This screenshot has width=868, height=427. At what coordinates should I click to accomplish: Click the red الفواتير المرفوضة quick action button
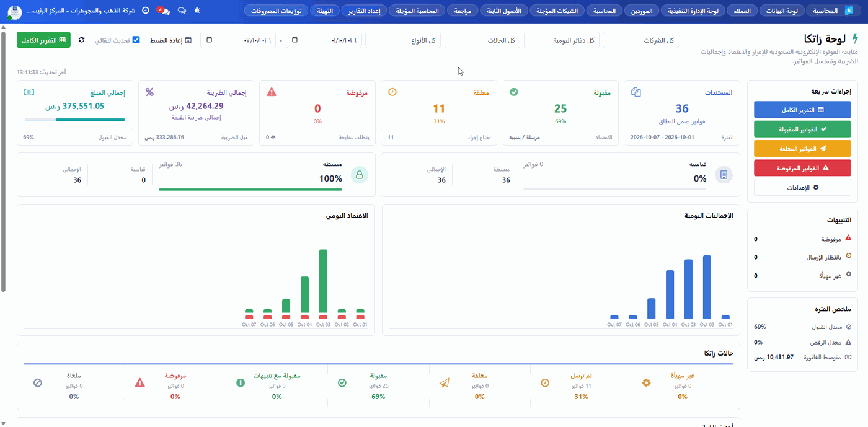(x=802, y=168)
